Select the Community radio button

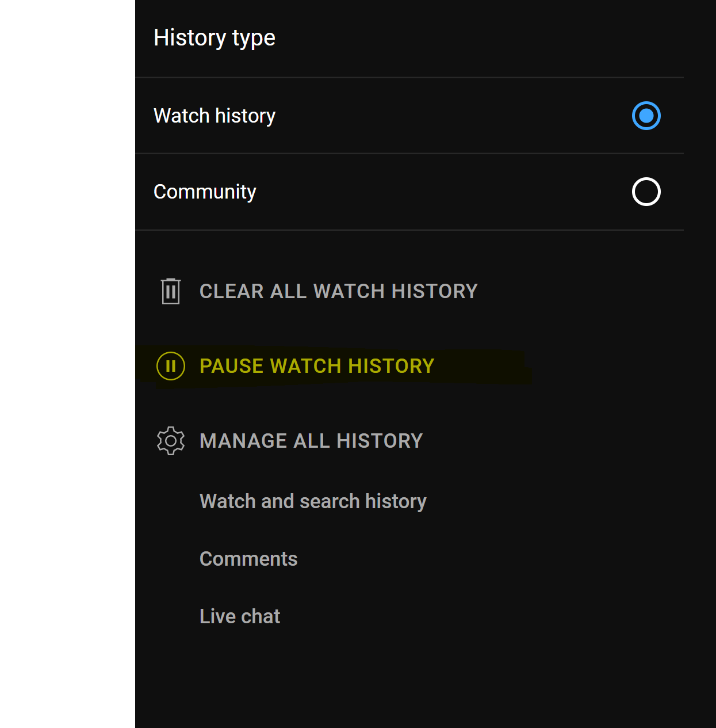[x=646, y=192]
